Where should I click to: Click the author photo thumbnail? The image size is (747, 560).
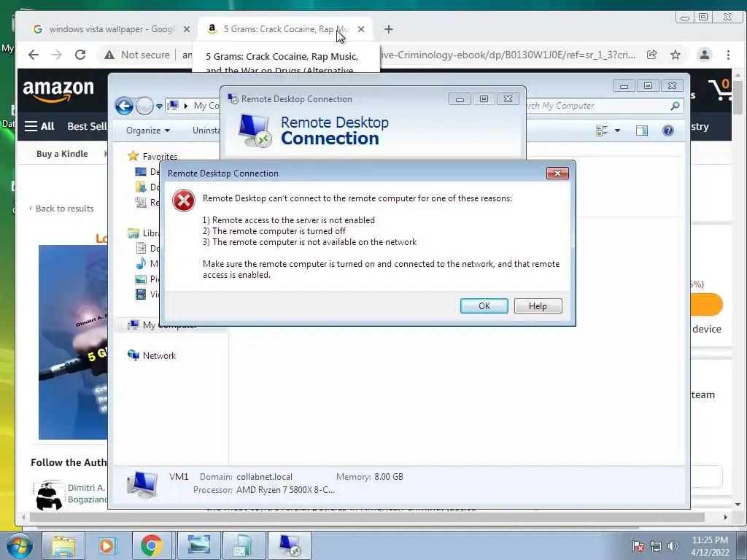coord(47,495)
